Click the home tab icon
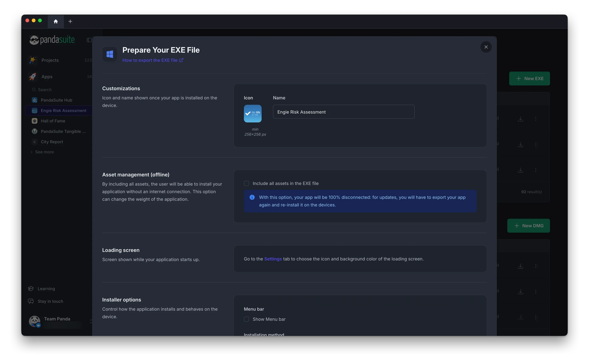 56,21
